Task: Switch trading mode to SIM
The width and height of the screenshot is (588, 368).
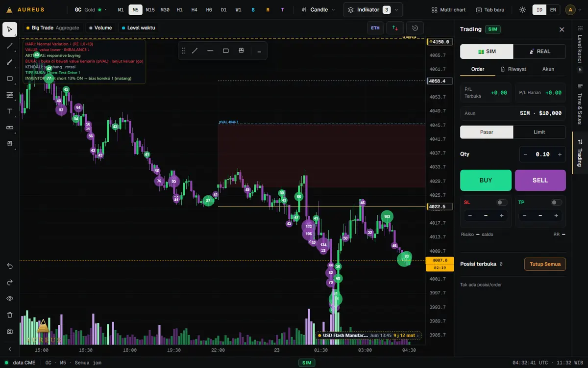Action: (487, 52)
